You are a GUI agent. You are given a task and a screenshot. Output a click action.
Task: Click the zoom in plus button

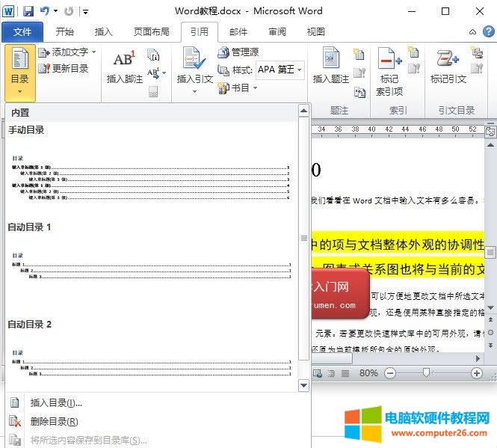click(x=477, y=372)
